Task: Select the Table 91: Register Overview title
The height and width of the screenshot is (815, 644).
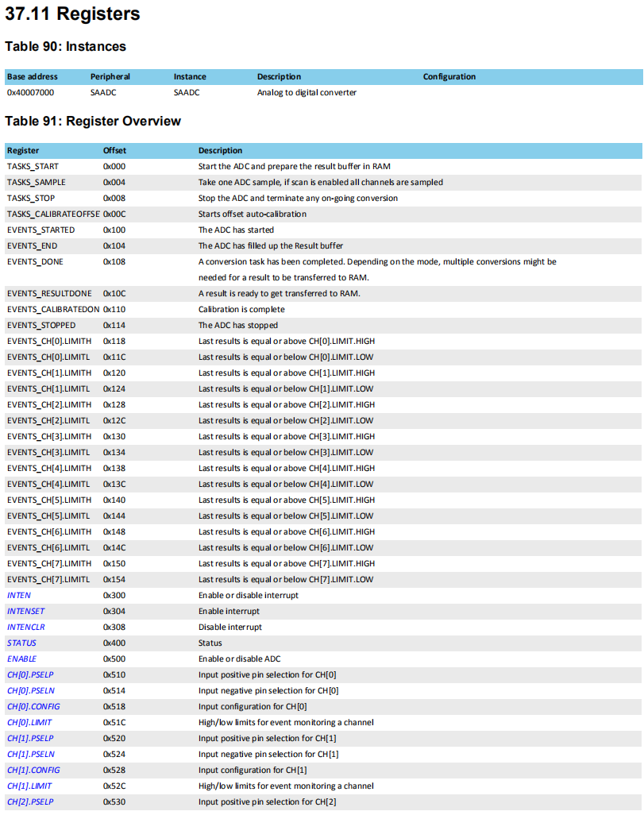Action: (93, 121)
